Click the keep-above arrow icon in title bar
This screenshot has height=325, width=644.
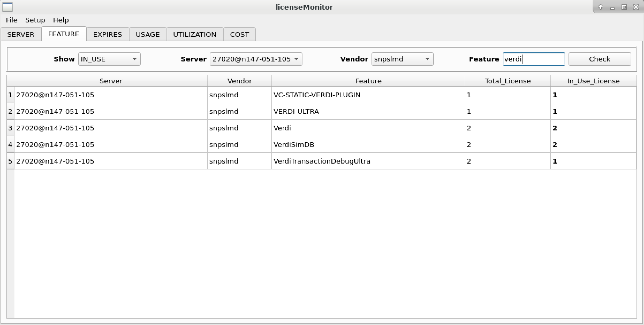click(x=600, y=7)
